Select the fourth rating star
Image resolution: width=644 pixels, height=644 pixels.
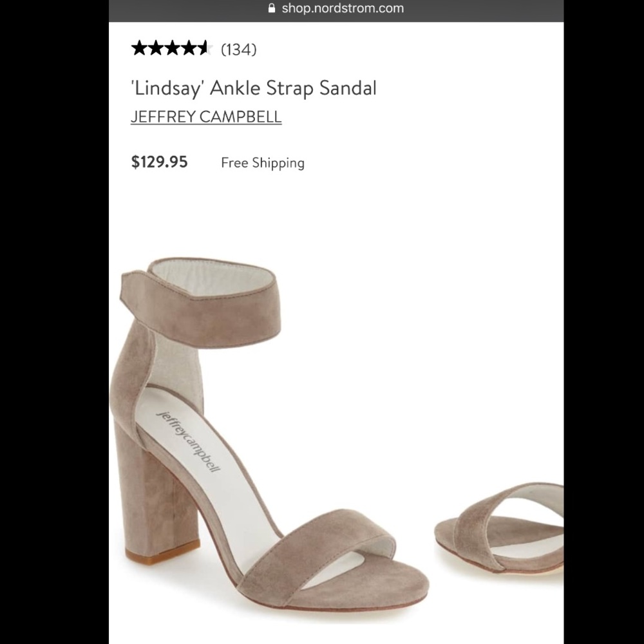(x=189, y=48)
